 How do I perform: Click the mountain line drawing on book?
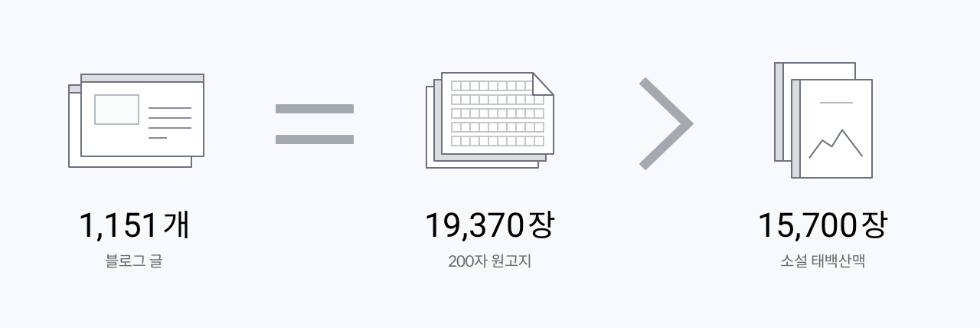(836, 143)
